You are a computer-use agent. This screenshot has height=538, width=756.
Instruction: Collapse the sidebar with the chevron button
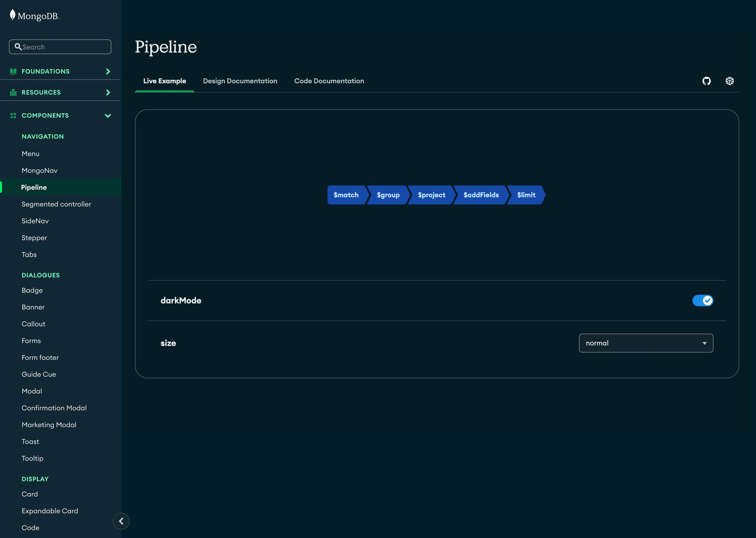tap(121, 521)
